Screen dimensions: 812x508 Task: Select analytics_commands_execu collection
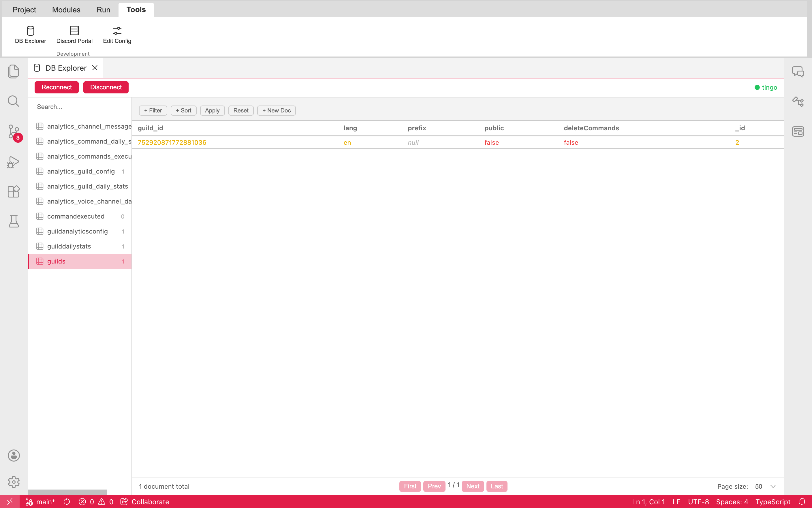coord(80,156)
